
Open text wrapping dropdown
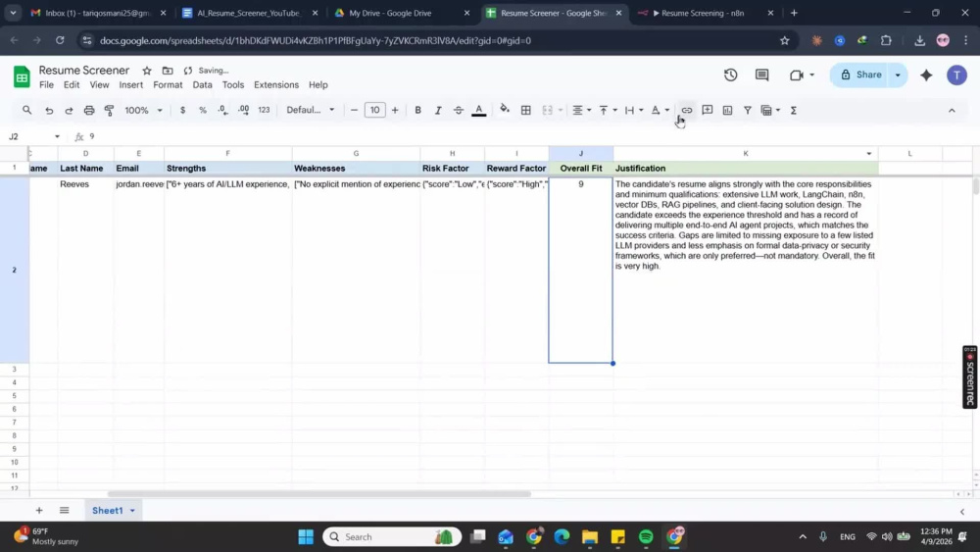click(634, 110)
